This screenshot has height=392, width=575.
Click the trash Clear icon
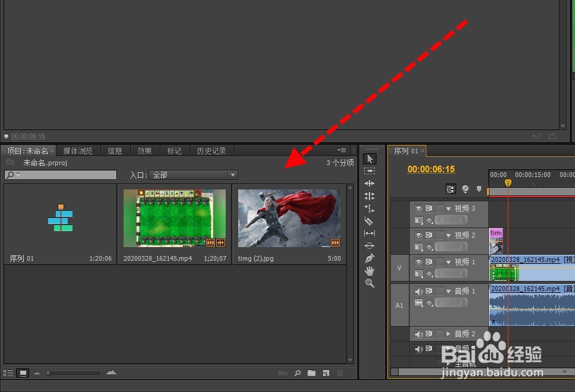340,373
